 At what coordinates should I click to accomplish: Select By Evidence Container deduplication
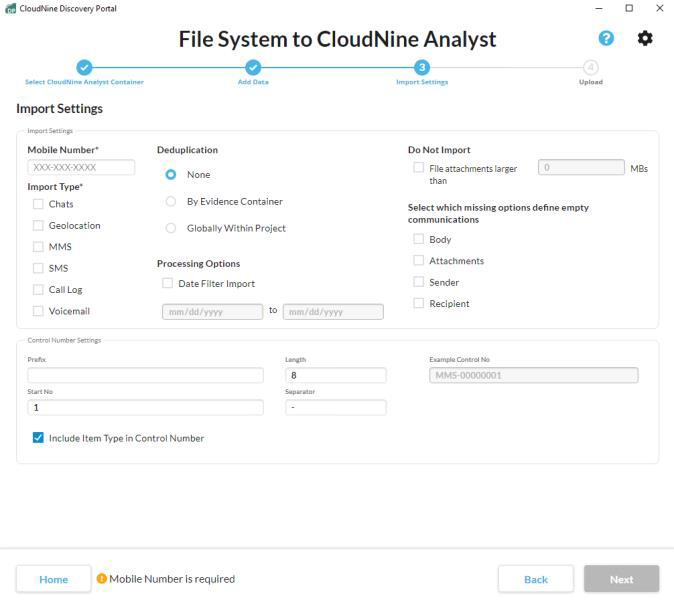(171, 201)
